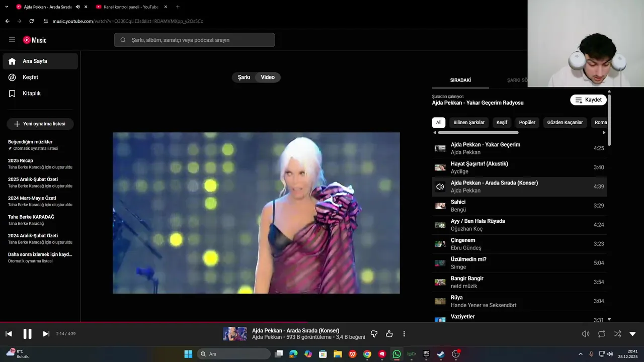Open the Windows Start menu
Screen dimensions: 644x362
click(188, 354)
